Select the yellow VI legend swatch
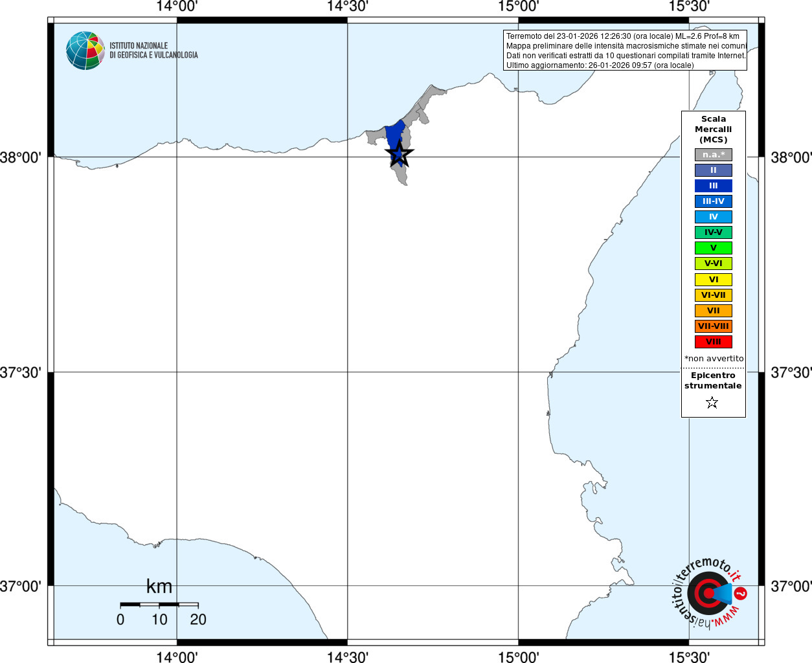The image size is (812, 663). pyautogui.click(x=714, y=280)
